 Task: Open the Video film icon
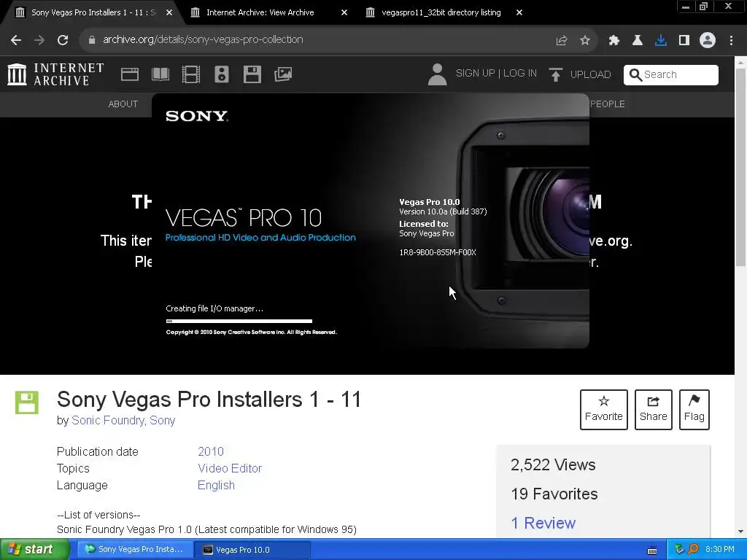point(191,74)
